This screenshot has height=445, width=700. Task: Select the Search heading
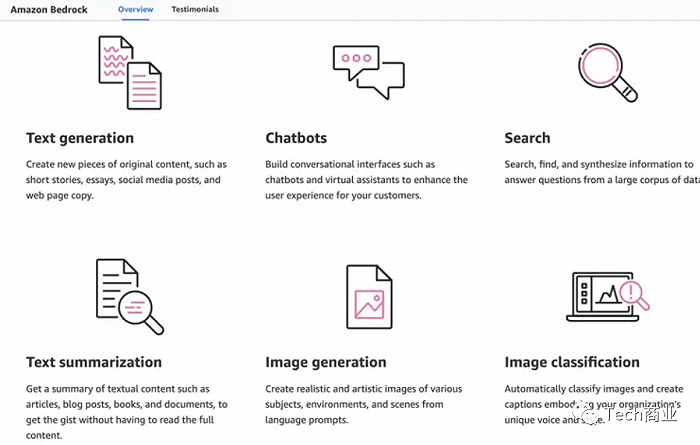click(527, 138)
